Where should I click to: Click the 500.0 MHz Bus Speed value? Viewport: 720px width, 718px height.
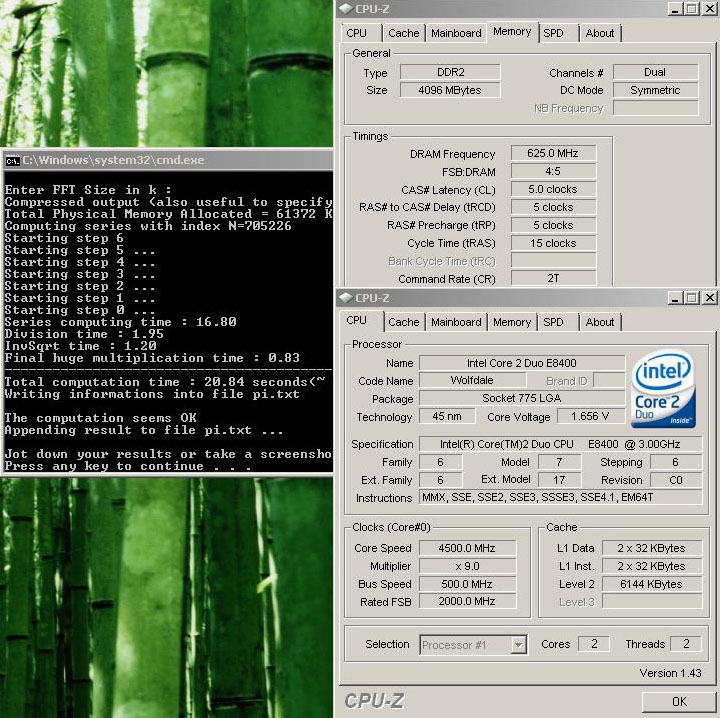click(467, 584)
